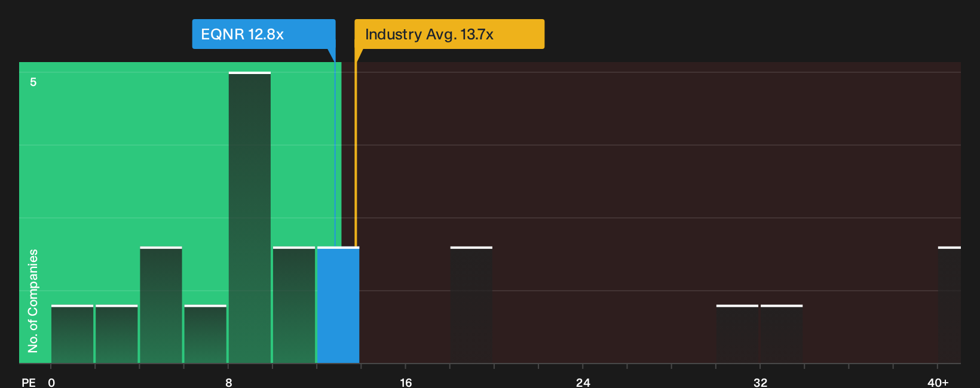Click the bar just left of PE 32
The width and height of the screenshot is (980, 388).
(x=737, y=334)
